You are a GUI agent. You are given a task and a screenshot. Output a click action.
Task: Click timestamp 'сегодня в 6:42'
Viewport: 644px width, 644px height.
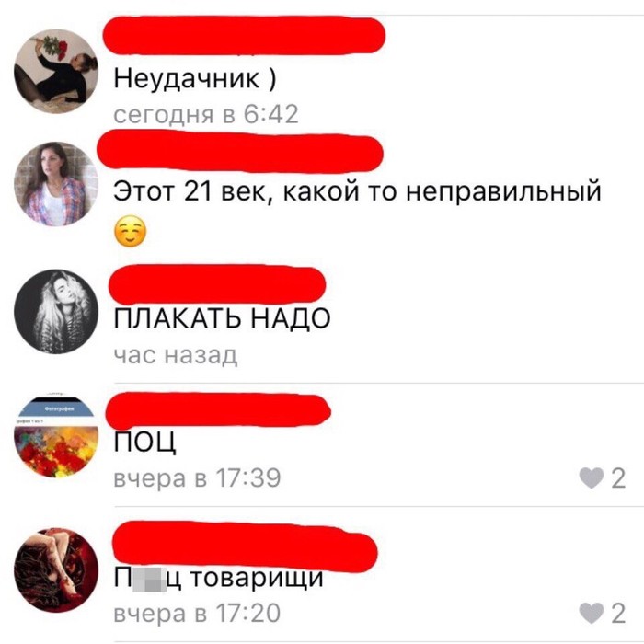point(206,114)
